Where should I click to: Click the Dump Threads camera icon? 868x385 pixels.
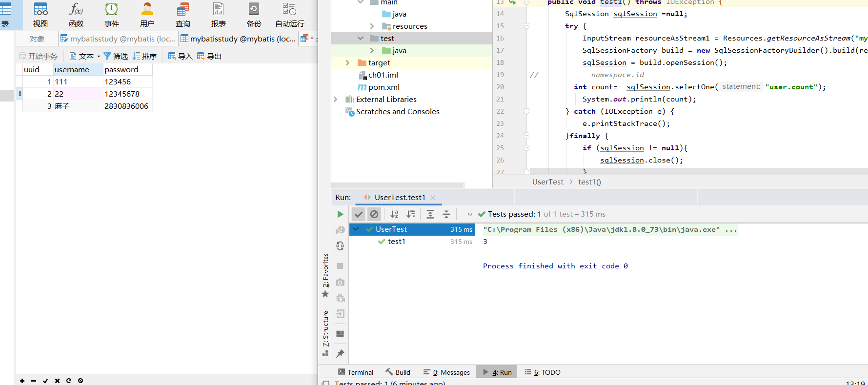click(x=340, y=282)
